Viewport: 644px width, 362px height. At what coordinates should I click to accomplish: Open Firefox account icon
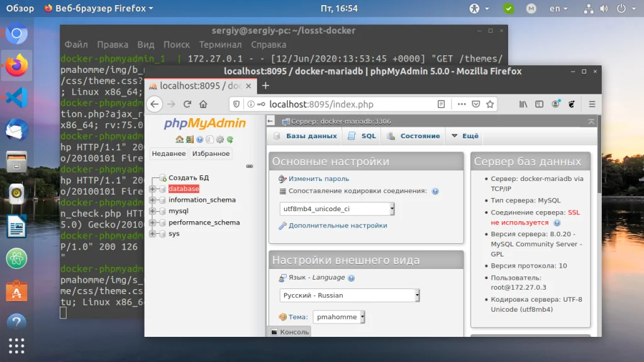pyautogui.click(x=556, y=104)
